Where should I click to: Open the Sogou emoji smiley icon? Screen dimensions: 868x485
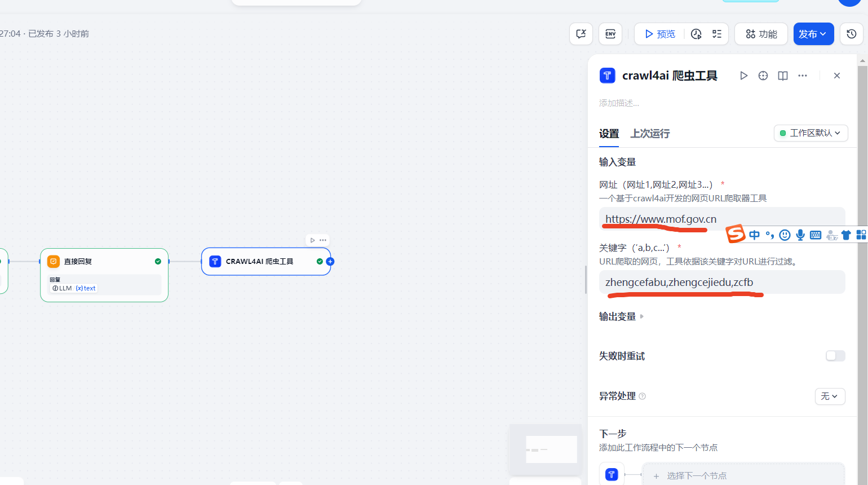785,235
